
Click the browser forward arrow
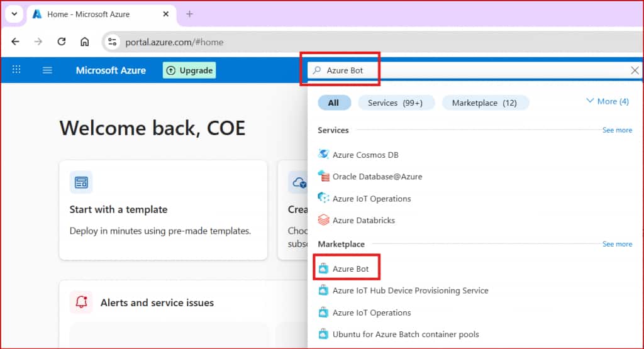38,42
